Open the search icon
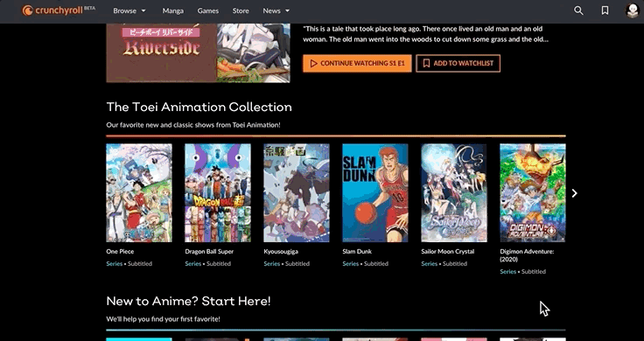Image resolution: width=644 pixels, height=341 pixels. point(578,10)
